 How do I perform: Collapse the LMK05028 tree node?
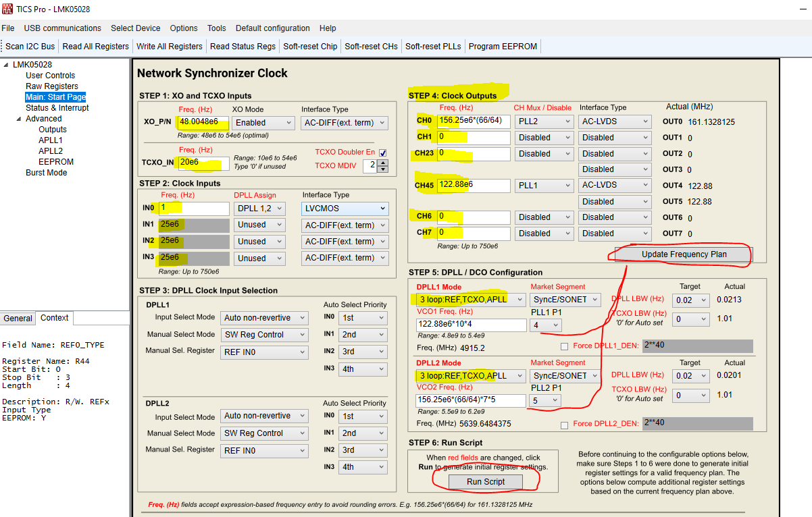point(7,65)
